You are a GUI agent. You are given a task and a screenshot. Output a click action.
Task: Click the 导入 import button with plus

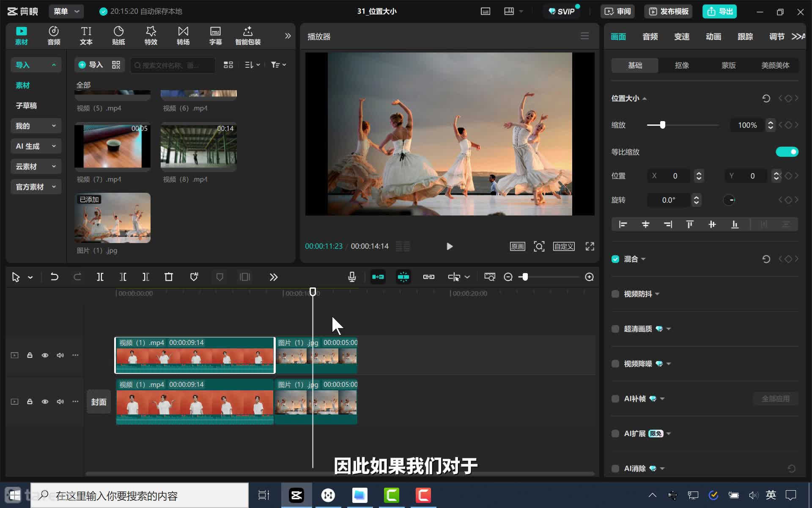pyautogui.click(x=91, y=65)
